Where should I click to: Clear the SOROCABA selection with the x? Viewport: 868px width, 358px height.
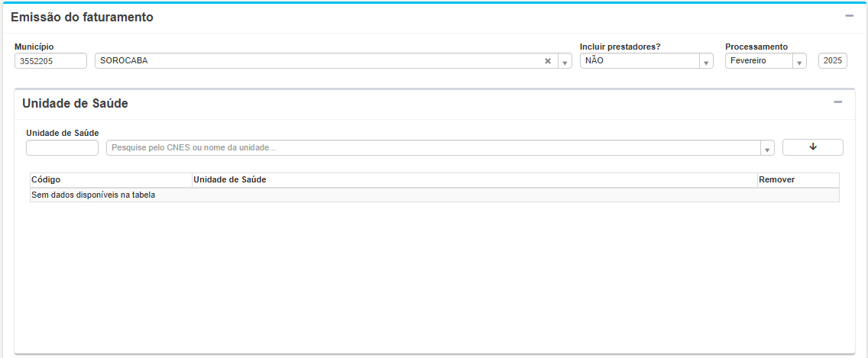[x=547, y=61]
